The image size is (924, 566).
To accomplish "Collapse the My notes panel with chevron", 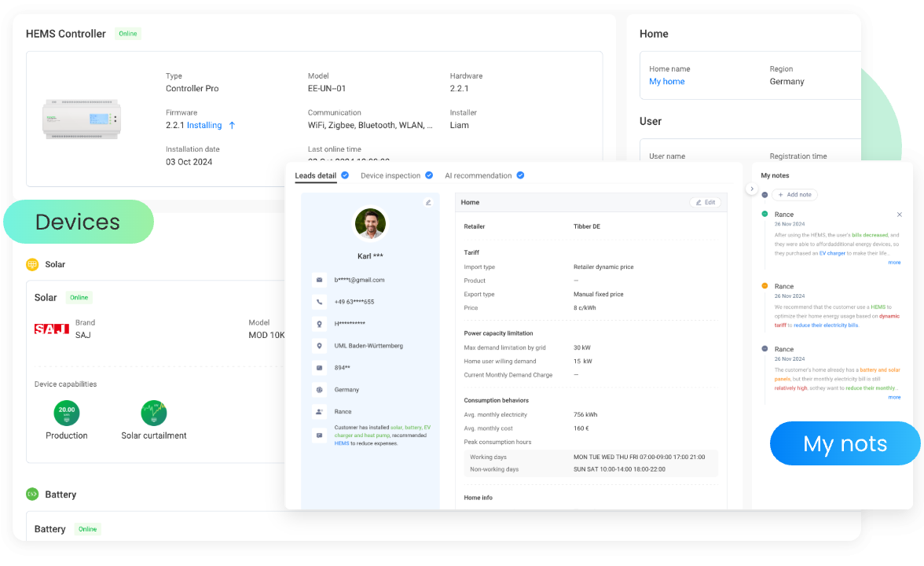I will (x=751, y=189).
